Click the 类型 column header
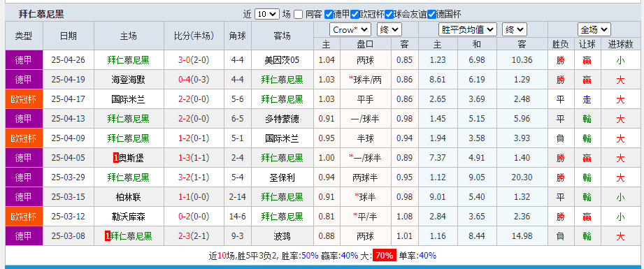644x269 pixels. pos(24,36)
